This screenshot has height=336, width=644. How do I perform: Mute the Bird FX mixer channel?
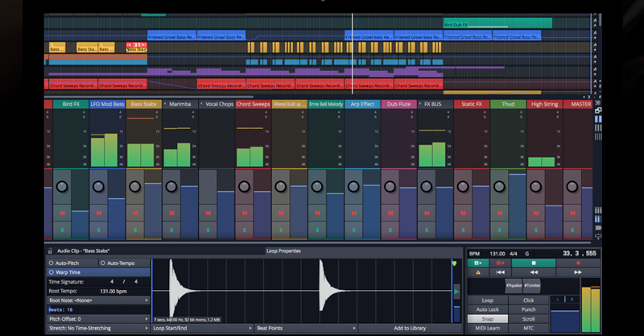[61, 213]
